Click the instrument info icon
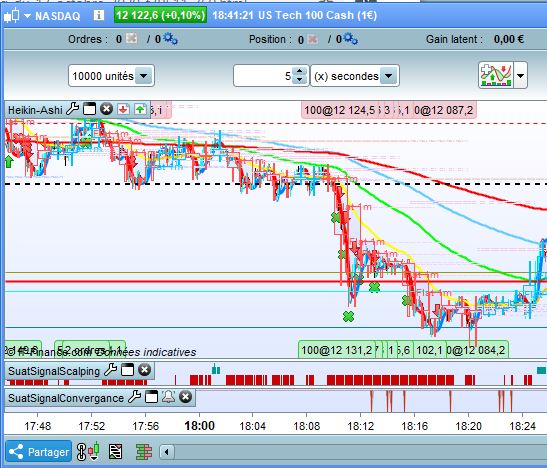Viewport: 547px width, 468px height. pos(99,15)
